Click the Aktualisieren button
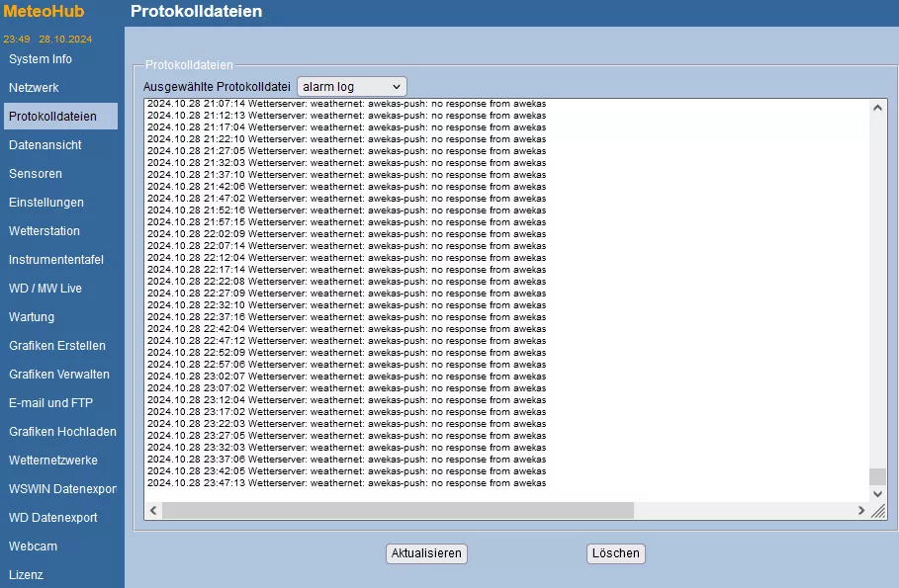Viewport: 899px width, 588px height. pos(426,553)
